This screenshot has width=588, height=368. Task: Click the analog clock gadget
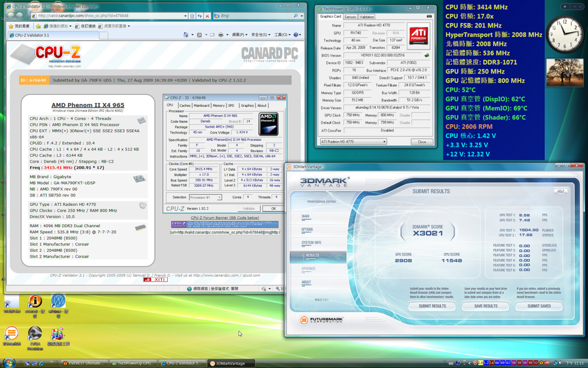(x=565, y=34)
